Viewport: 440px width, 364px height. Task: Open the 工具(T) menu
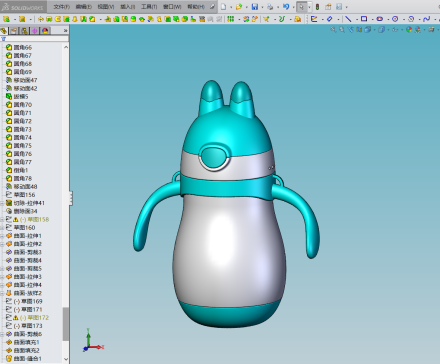(149, 7)
